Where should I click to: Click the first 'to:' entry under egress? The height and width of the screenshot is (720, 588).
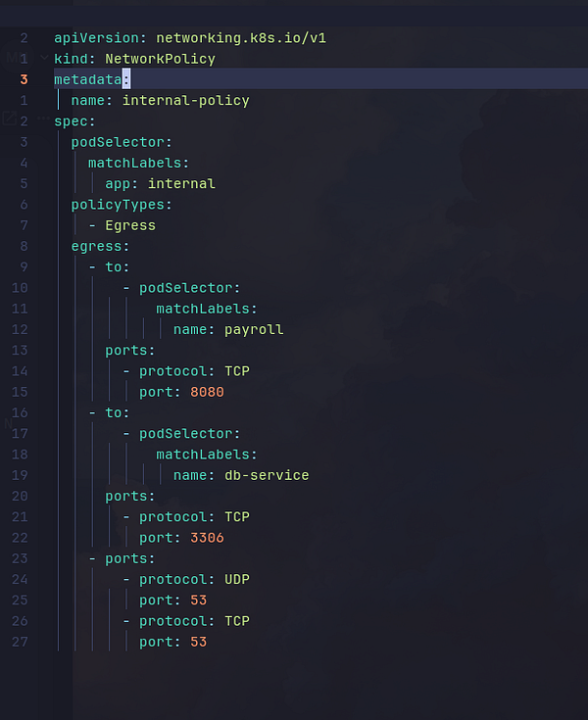(x=118, y=267)
